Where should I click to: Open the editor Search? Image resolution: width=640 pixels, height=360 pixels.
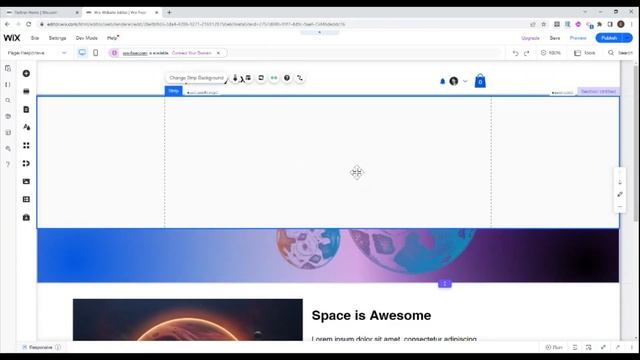click(620, 53)
